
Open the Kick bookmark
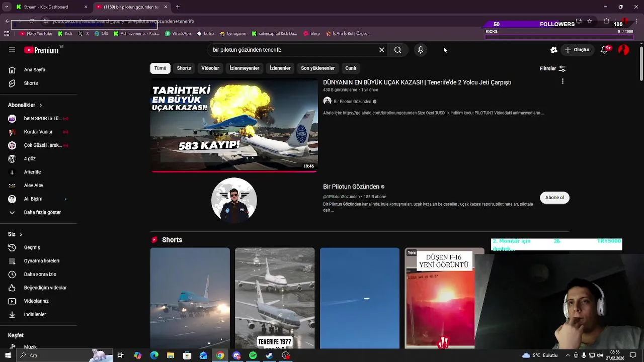pyautogui.click(x=65, y=34)
